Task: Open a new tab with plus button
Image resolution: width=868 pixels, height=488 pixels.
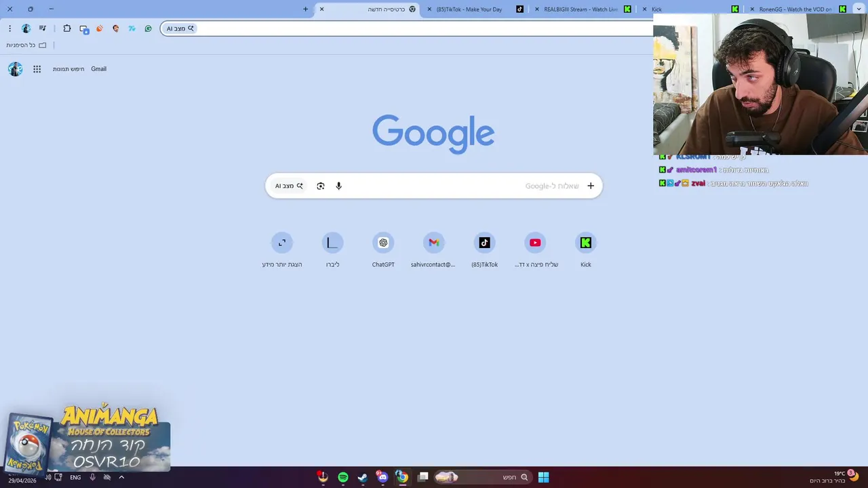Action: [x=305, y=9]
